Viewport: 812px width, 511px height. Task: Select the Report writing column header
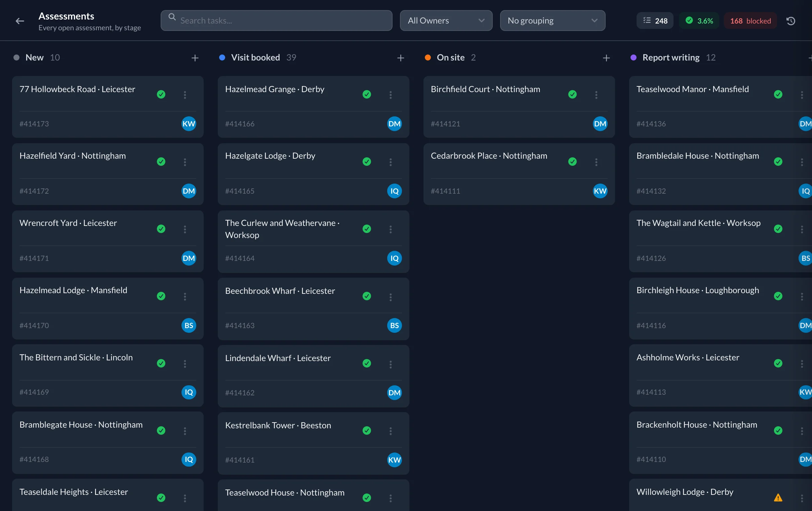pos(671,58)
